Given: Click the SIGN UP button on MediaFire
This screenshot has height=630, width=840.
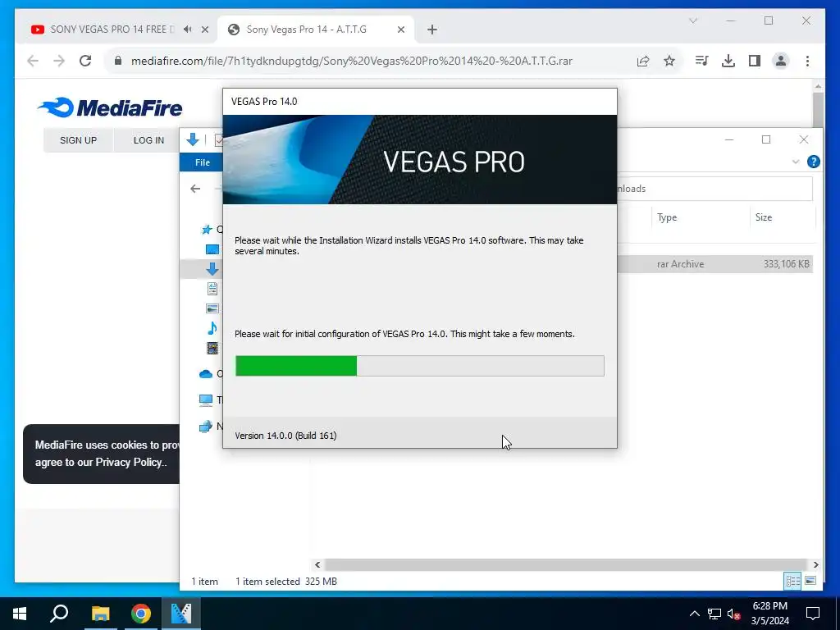Looking at the screenshot, I should pyautogui.click(x=78, y=140).
